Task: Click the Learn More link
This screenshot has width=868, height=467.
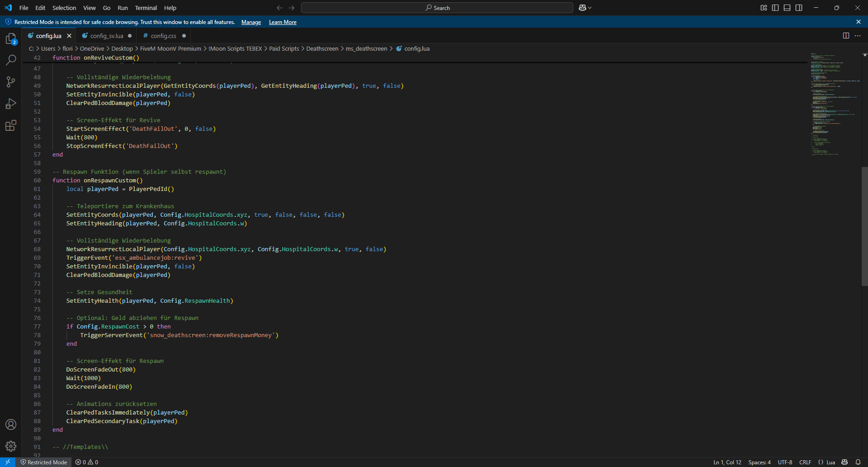Action: pyautogui.click(x=283, y=22)
